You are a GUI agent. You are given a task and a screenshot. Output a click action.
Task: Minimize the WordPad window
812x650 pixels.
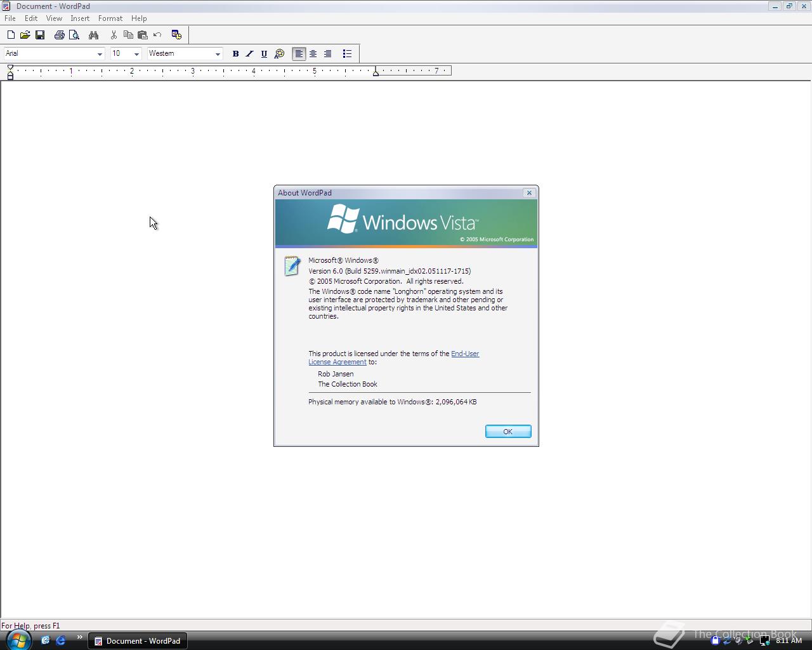pyautogui.click(x=775, y=6)
